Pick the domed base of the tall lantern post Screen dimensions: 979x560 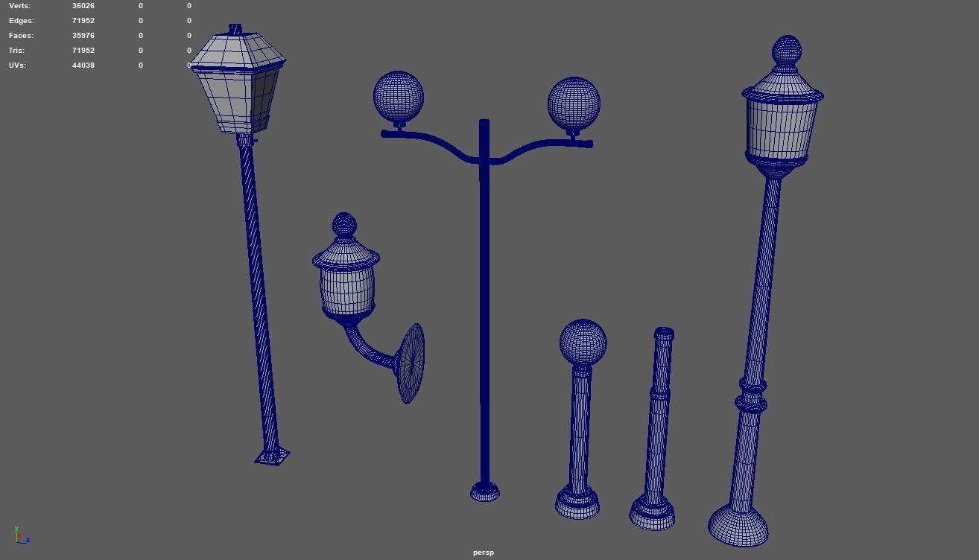[738, 525]
